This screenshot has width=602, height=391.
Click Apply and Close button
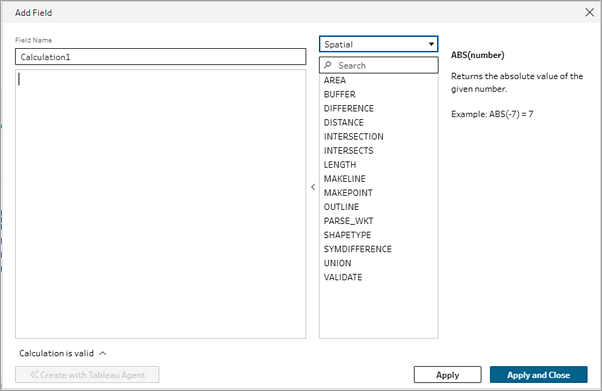click(x=538, y=375)
